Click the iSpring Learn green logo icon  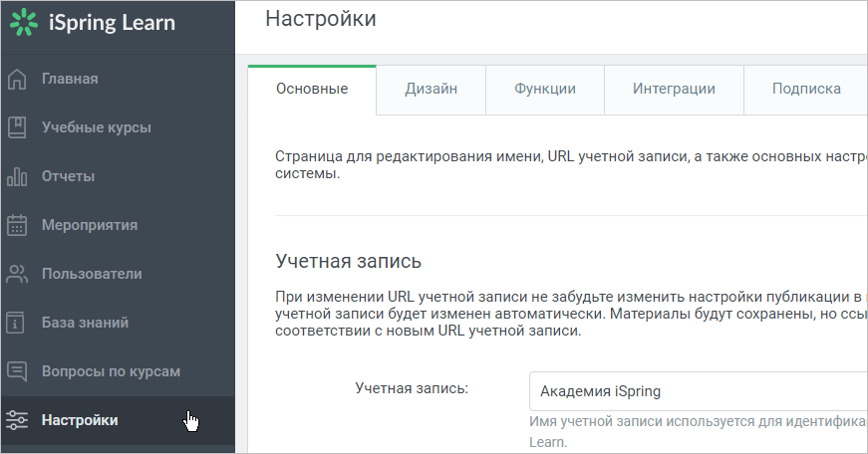[x=23, y=23]
